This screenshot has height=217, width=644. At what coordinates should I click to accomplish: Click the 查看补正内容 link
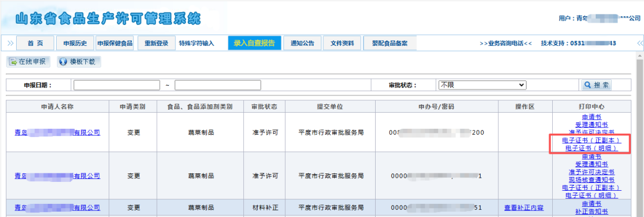[524, 208]
